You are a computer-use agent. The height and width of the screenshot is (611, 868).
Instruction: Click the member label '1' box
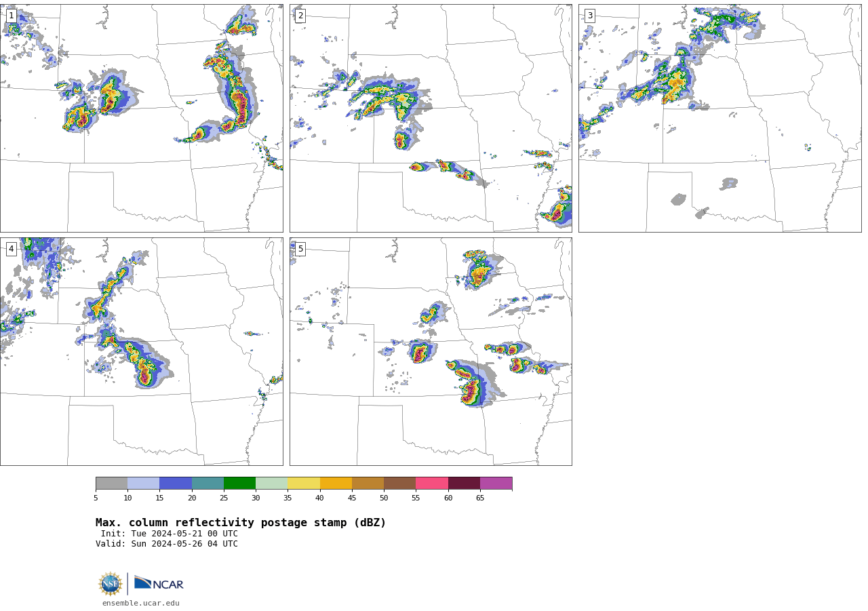(x=11, y=16)
